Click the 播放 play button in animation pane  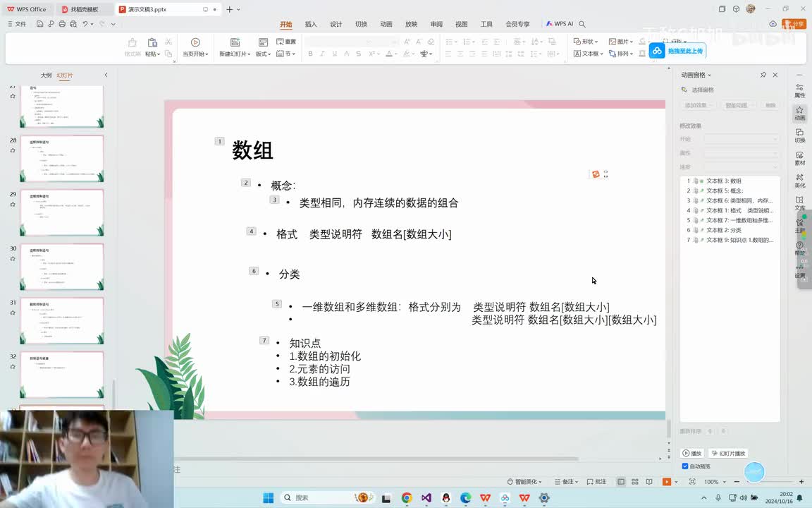tap(692, 453)
